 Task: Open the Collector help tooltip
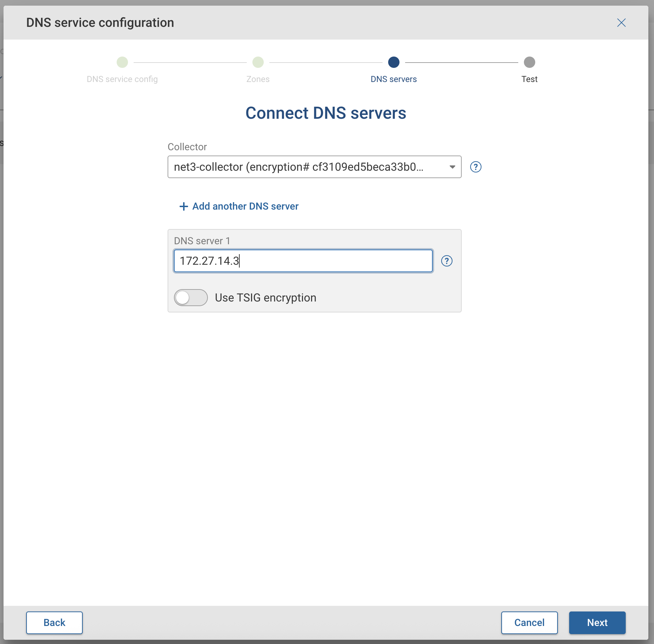pyautogui.click(x=476, y=167)
